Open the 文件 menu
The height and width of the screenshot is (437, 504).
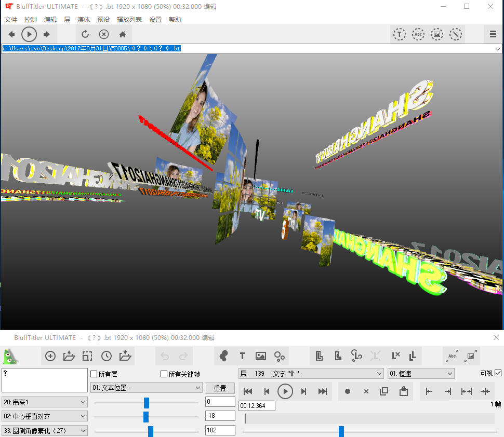coord(11,20)
